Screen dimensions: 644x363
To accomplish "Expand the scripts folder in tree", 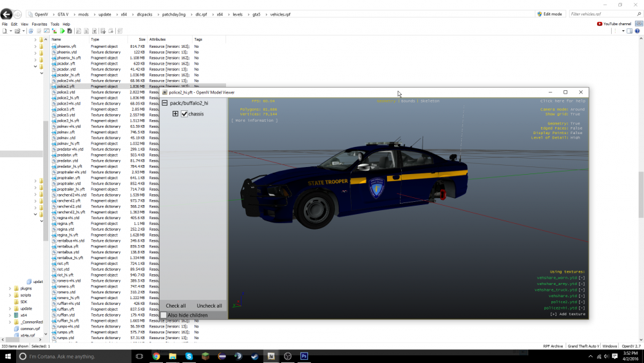I will click(x=10, y=295).
